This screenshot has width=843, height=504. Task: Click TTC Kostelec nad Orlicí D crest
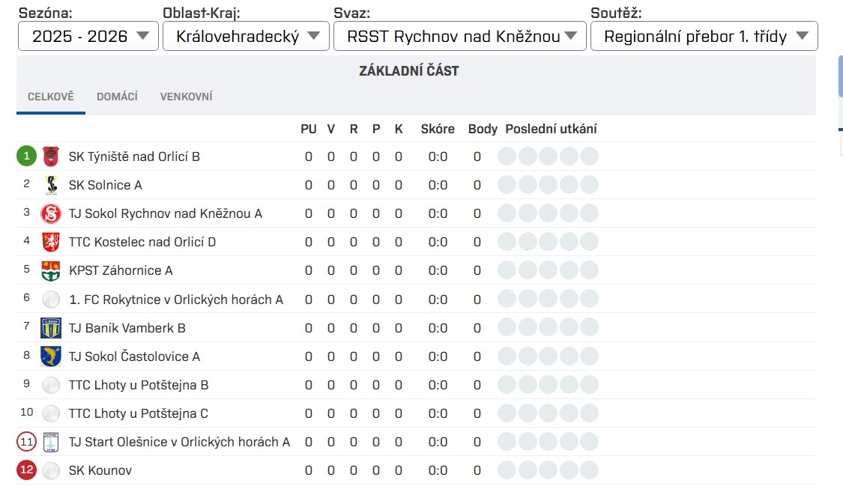(50, 242)
